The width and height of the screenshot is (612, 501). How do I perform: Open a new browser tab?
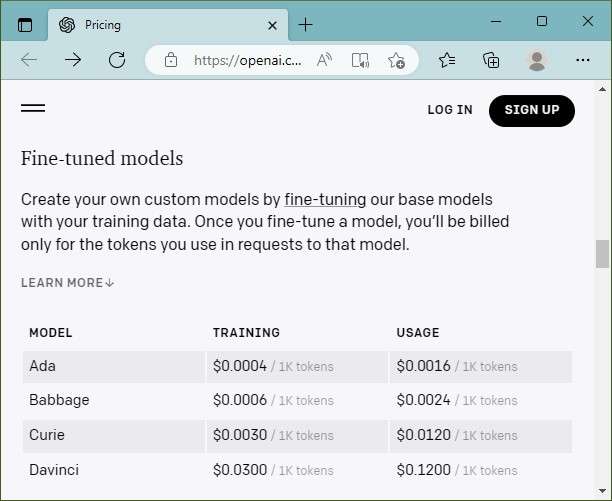[305, 25]
